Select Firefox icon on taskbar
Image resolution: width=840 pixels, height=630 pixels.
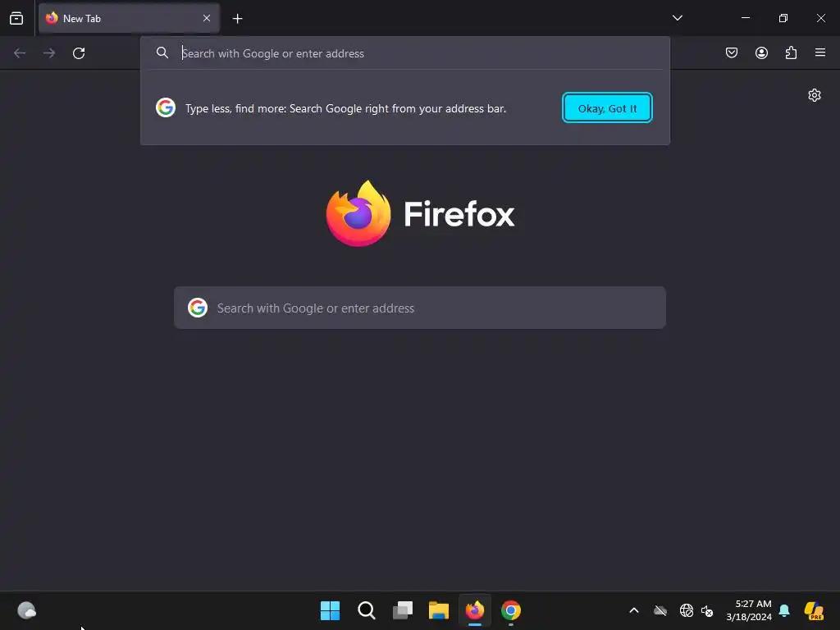click(475, 610)
